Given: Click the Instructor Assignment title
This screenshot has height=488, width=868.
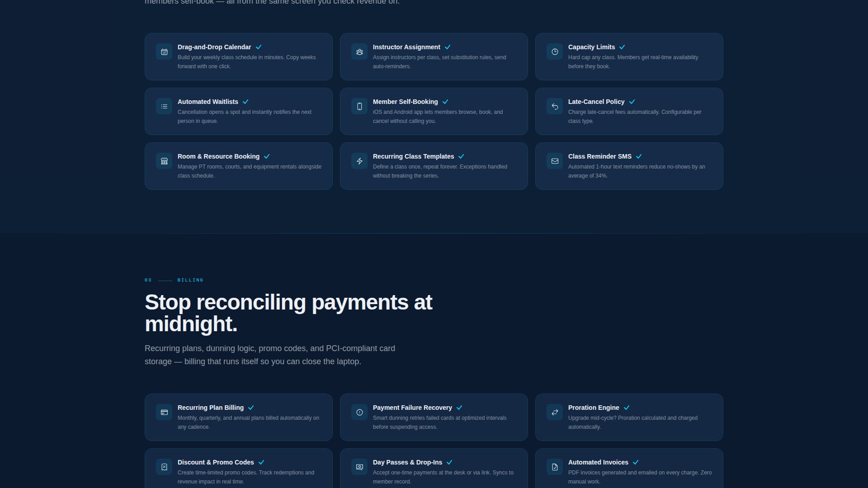Looking at the screenshot, I should [x=406, y=47].
